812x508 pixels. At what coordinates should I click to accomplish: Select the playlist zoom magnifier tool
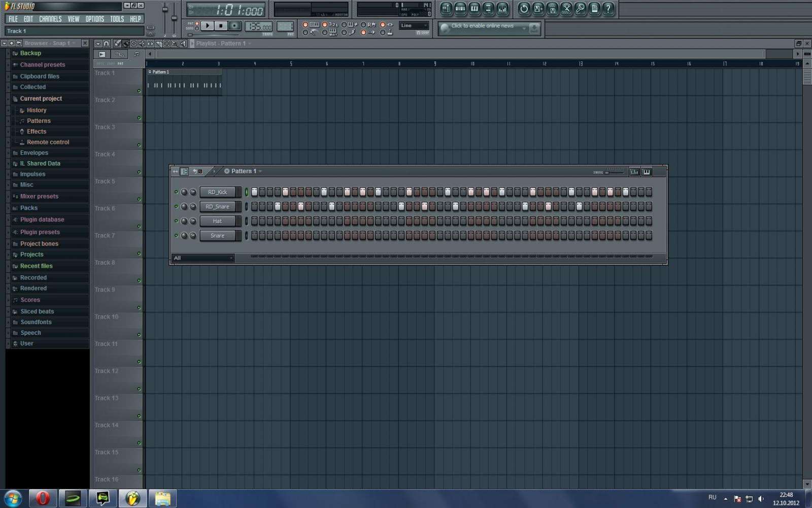(175, 44)
